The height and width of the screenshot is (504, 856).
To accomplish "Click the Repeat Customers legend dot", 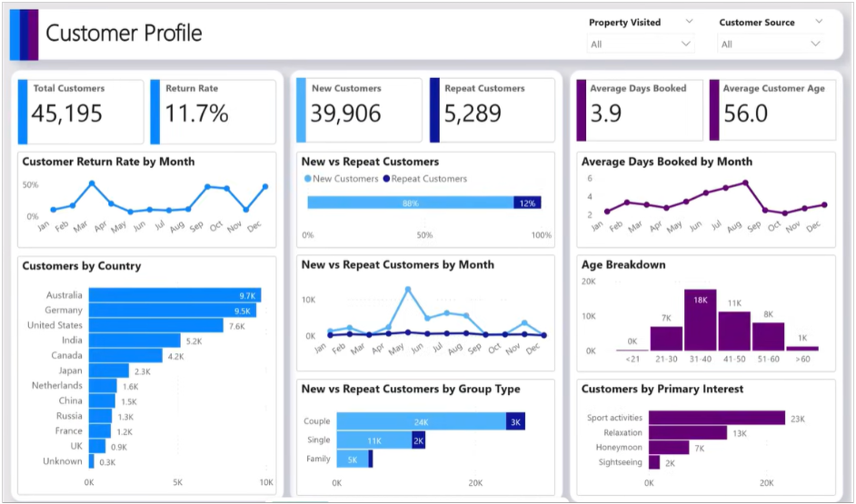I will (x=385, y=179).
